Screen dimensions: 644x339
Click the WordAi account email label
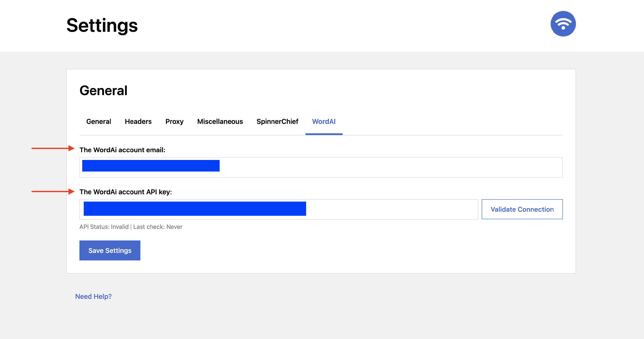coord(122,150)
